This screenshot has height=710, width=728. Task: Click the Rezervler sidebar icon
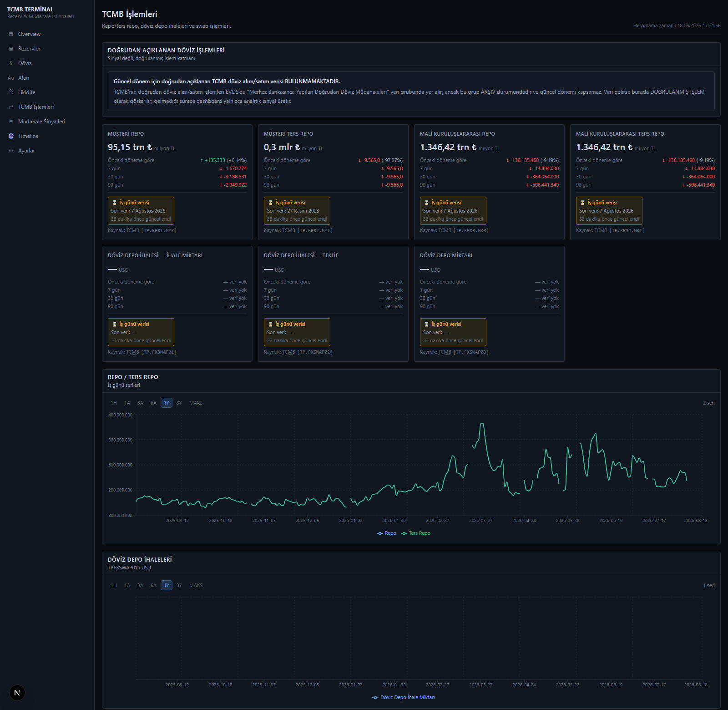pyautogui.click(x=11, y=49)
